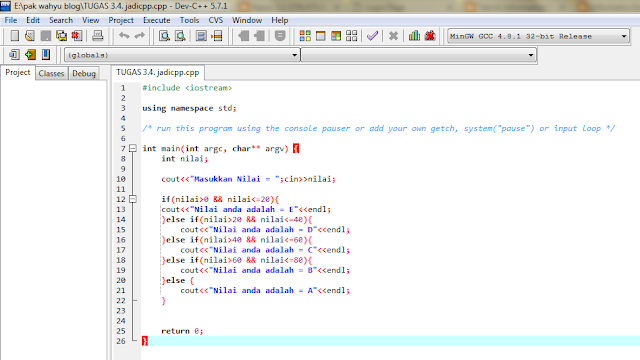Collapse the if block fold at line 12
The height and width of the screenshot is (360, 640).
(133, 199)
